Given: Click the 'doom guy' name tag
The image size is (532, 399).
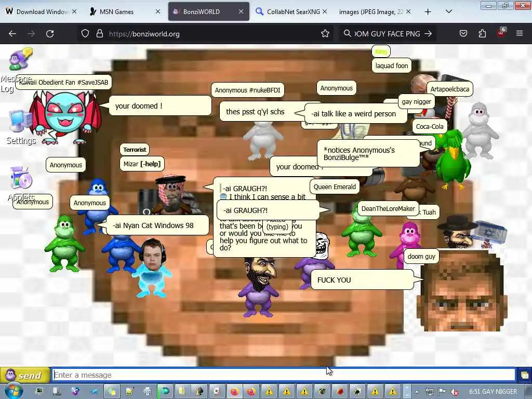Looking at the screenshot, I should 421,257.
